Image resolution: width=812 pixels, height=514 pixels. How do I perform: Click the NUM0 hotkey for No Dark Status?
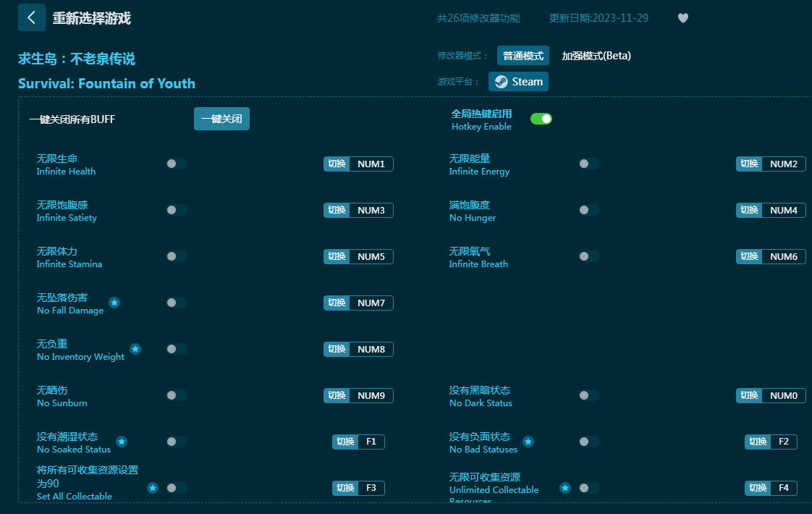point(783,395)
